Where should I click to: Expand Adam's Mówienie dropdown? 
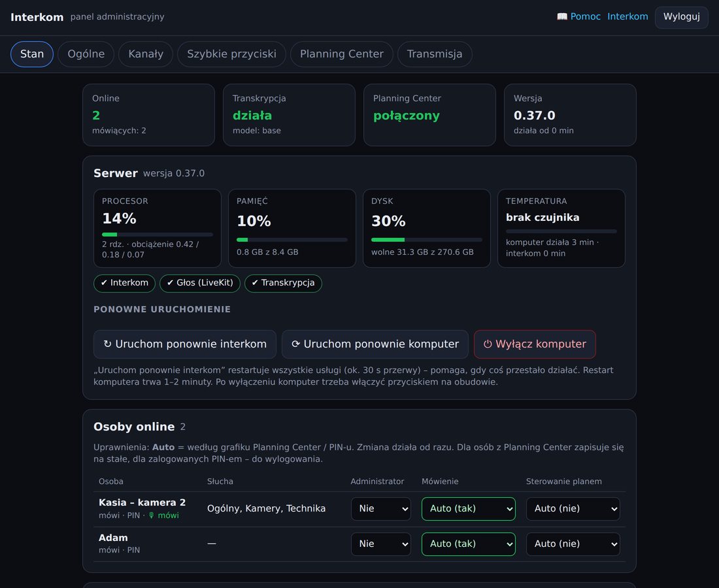(468, 544)
